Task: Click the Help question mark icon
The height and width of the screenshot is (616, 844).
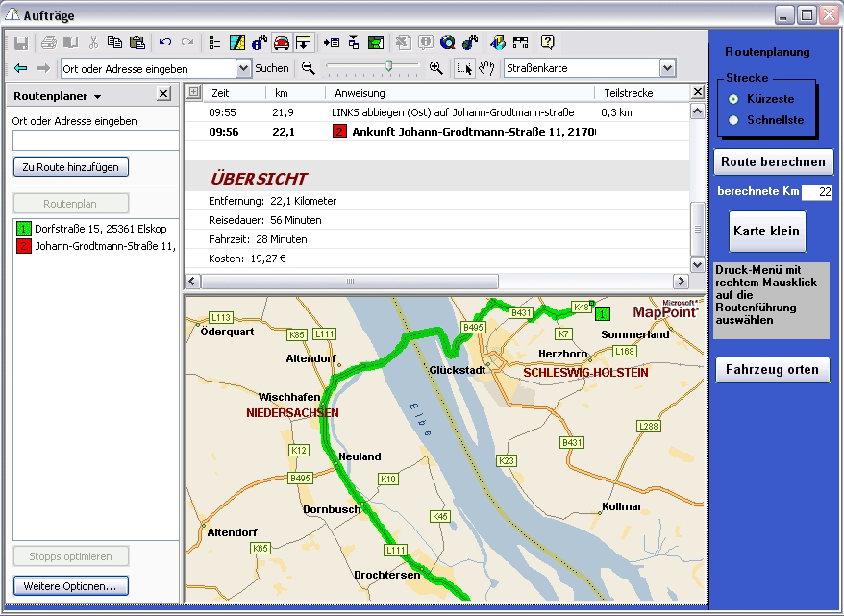Action: pos(547,42)
